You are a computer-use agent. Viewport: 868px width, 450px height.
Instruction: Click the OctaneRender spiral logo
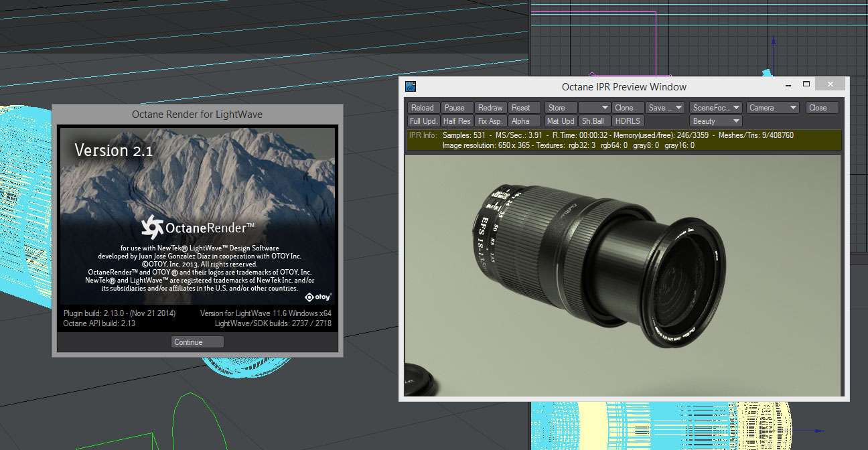[152, 228]
